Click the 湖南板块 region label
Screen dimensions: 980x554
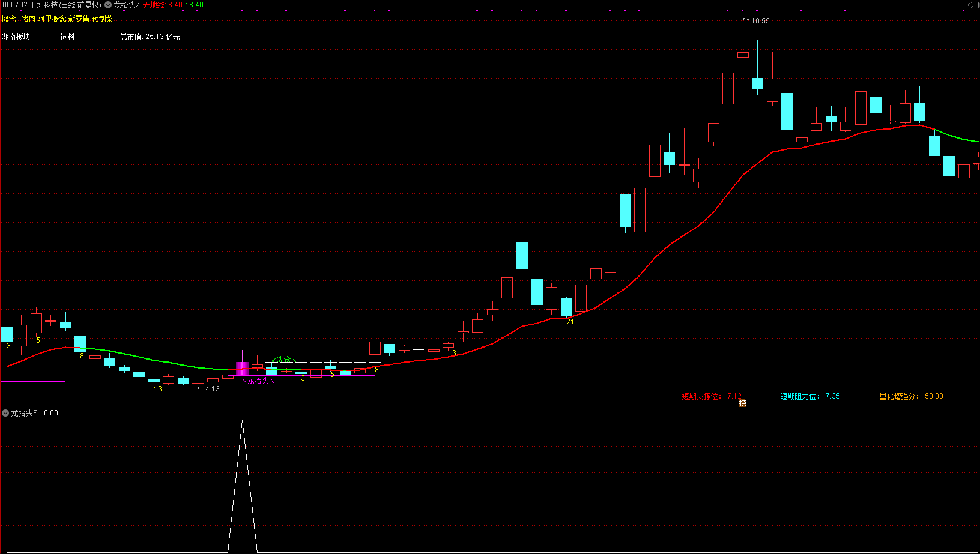16,37
